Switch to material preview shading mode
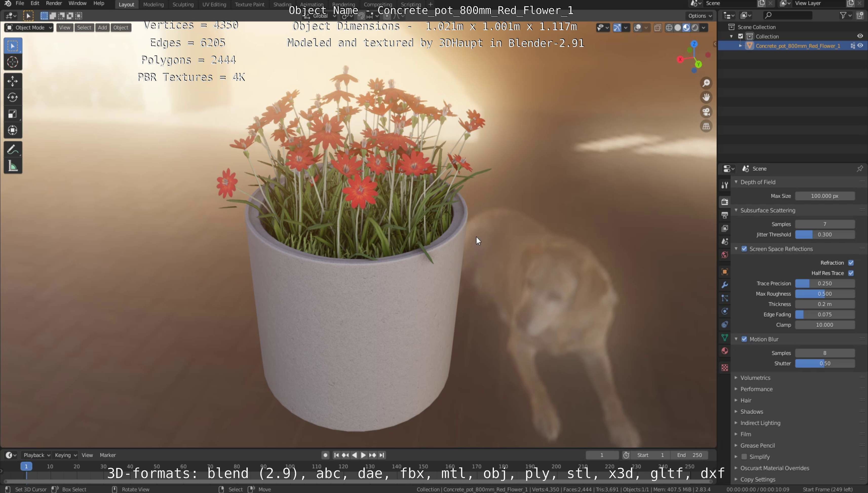 point(686,28)
